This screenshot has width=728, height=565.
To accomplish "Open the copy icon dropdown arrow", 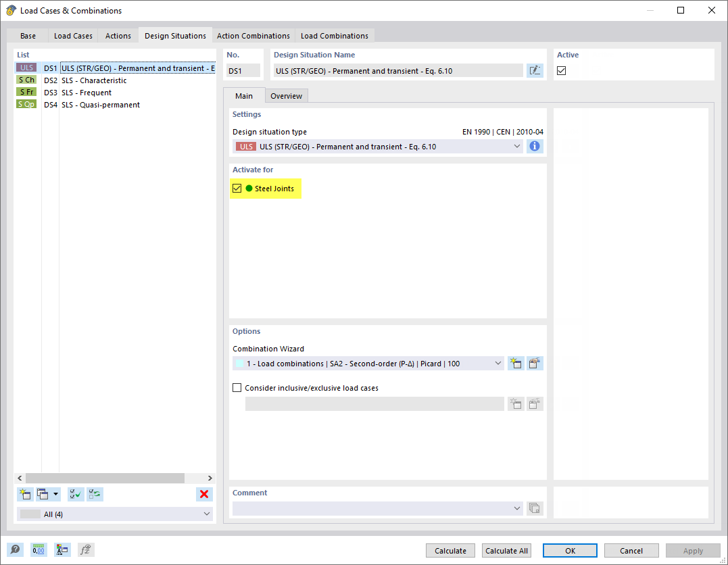I will pos(55,495).
